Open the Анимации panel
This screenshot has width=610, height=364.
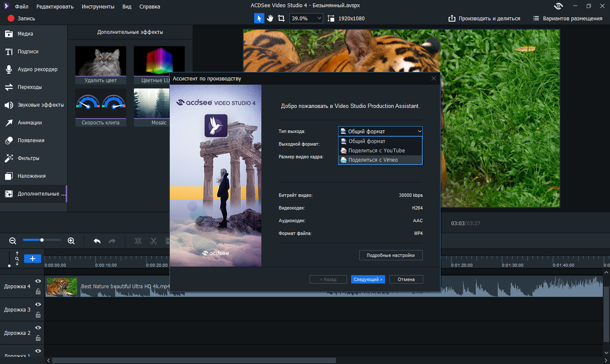click(33, 123)
